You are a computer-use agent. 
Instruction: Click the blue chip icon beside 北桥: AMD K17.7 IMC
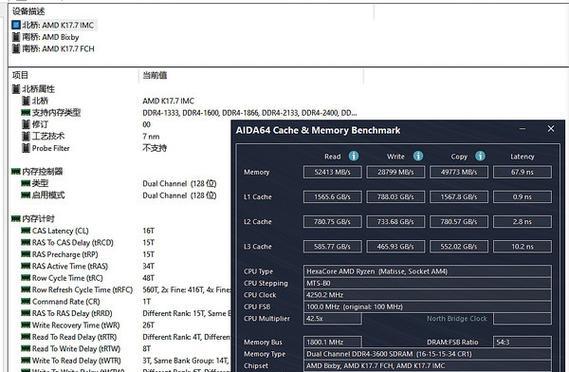tap(16, 25)
